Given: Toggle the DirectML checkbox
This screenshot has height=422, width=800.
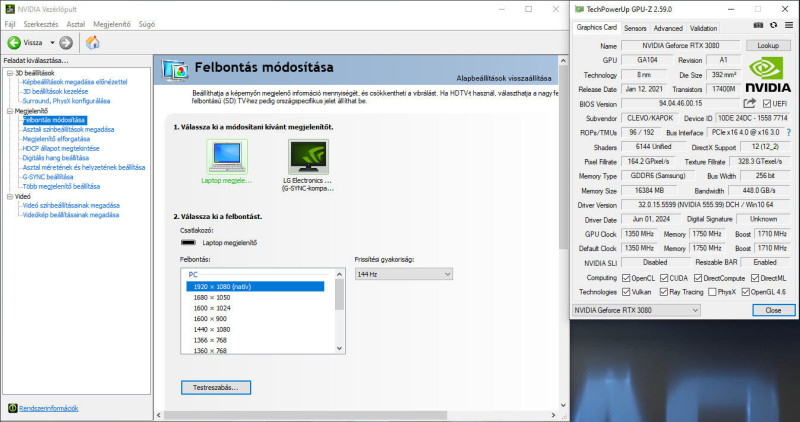Looking at the screenshot, I should click(755, 278).
